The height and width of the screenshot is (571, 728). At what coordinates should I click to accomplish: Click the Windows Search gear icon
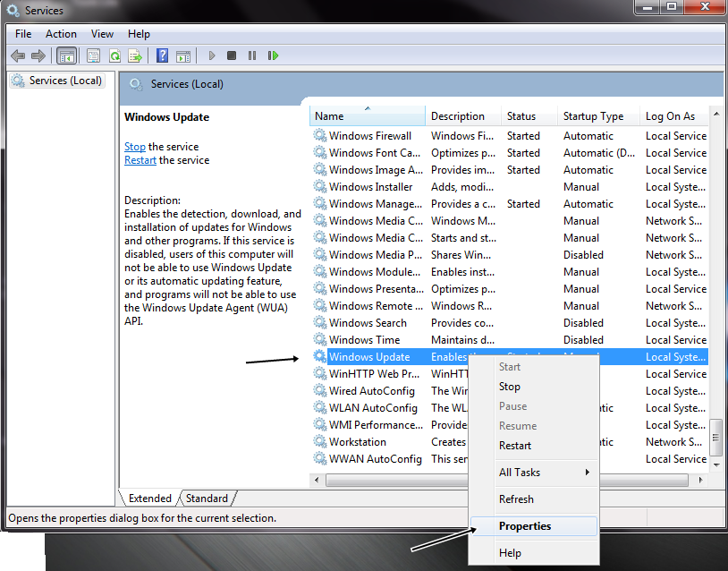pyautogui.click(x=319, y=322)
